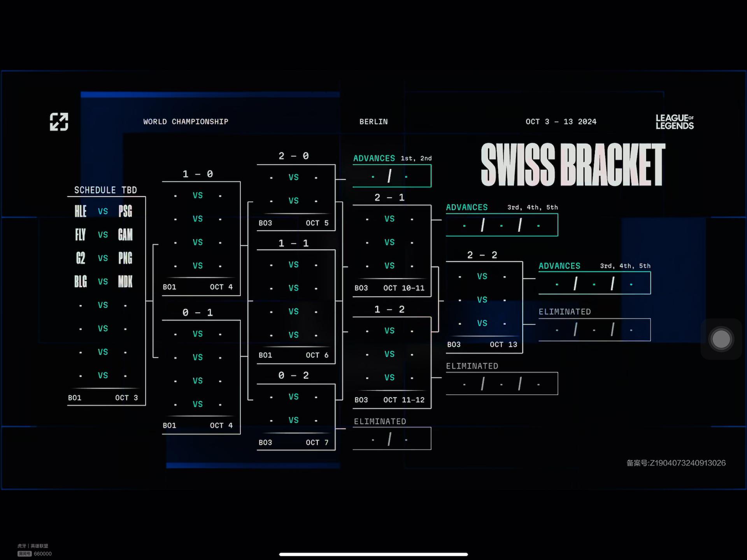
Task: Tap the iPad home indicator bar
Action: 373,554
